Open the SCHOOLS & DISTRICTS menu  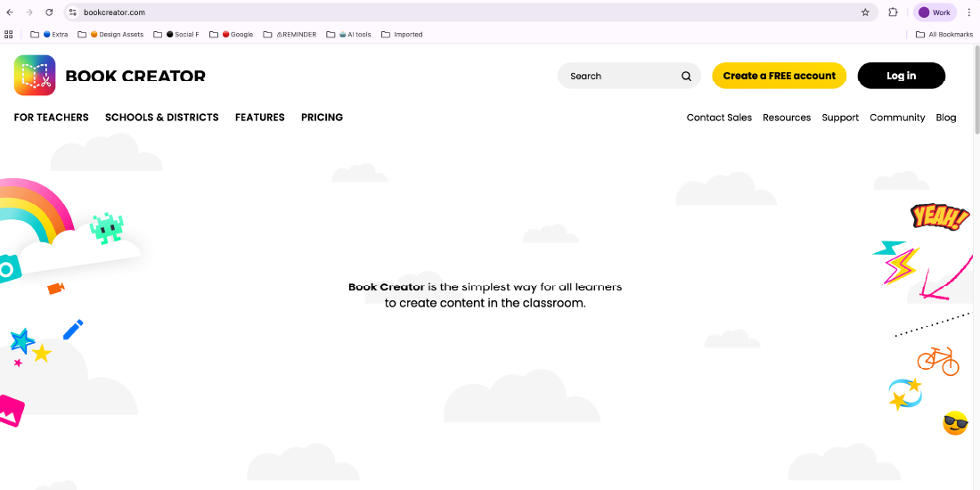point(161,118)
